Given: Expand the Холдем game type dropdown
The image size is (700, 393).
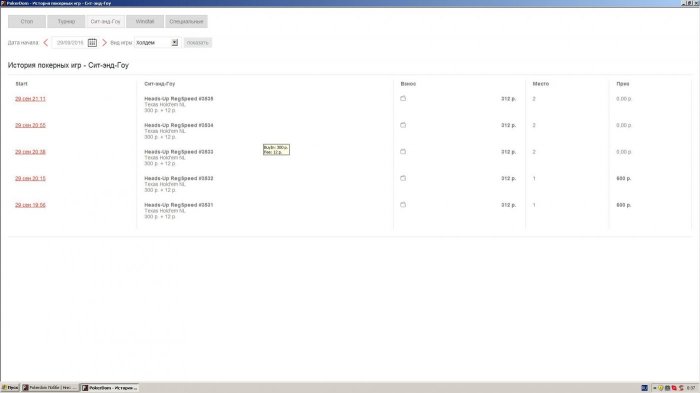Looking at the screenshot, I should (175, 42).
